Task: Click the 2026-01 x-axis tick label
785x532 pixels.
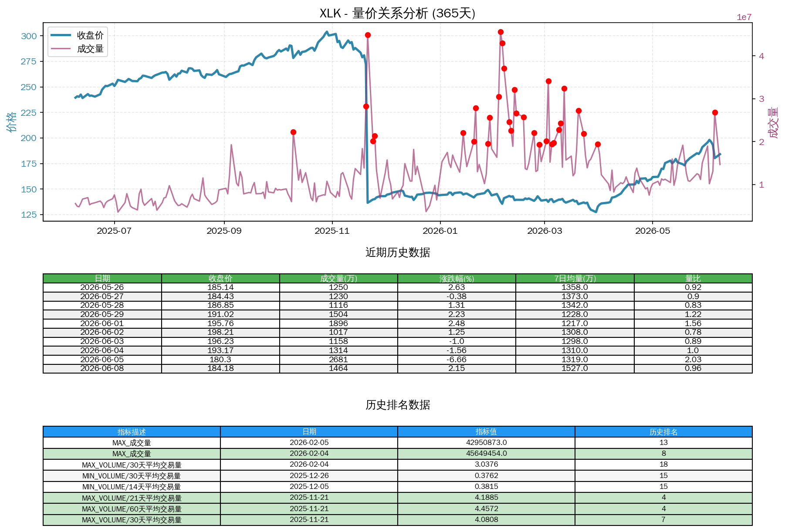Action: [440, 231]
